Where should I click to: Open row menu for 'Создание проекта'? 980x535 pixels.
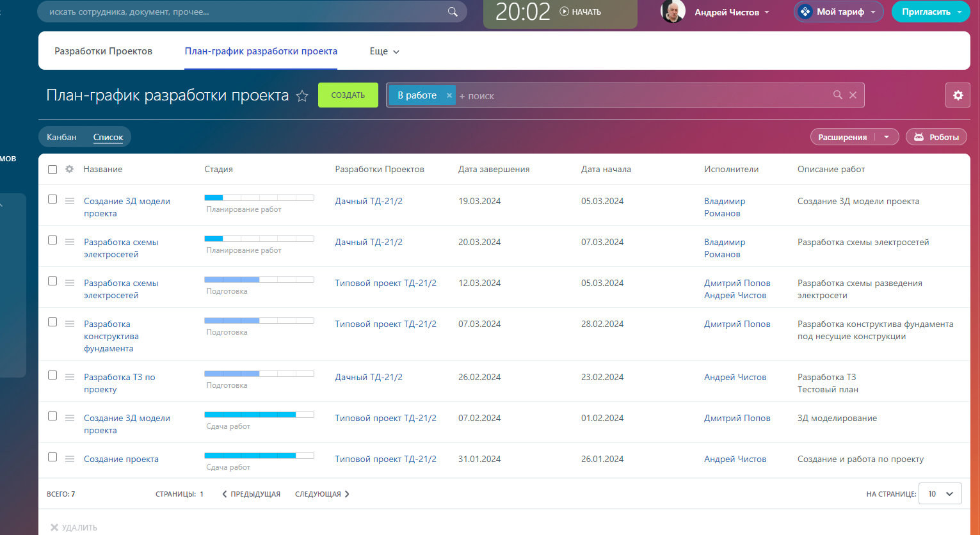70,459
